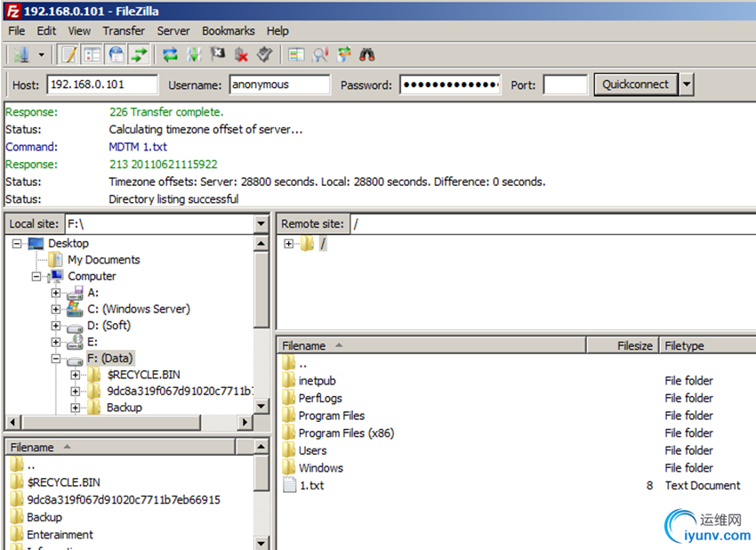The width and height of the screenshot is (756, 550).
Task: Open the Quickconnect history dropdown
Action: point(686,85)
